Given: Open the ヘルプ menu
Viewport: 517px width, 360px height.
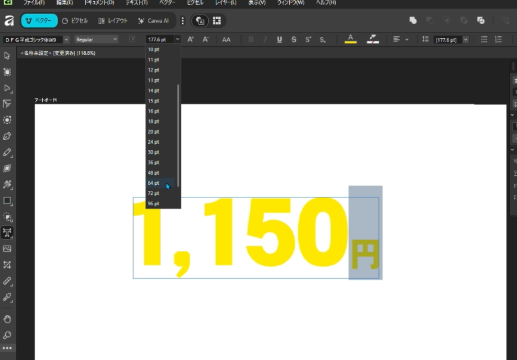Looking at the screenshot, I should point(326,3).
